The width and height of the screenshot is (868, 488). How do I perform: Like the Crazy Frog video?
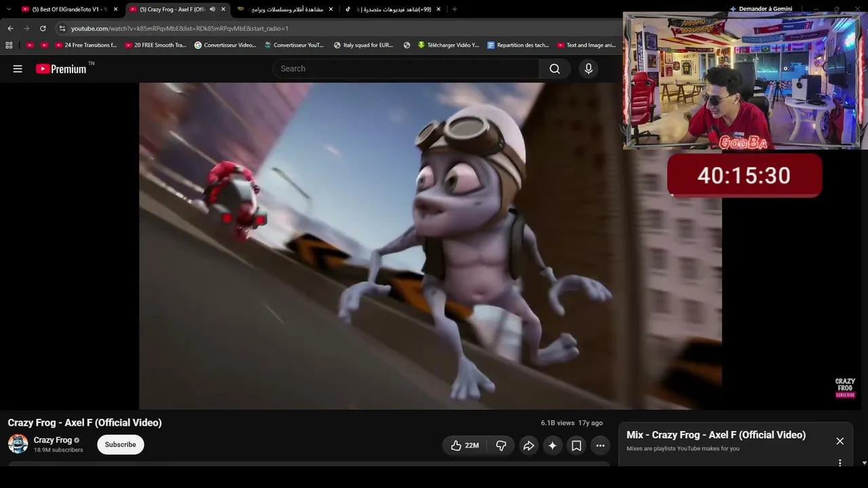tap(465, 445)
